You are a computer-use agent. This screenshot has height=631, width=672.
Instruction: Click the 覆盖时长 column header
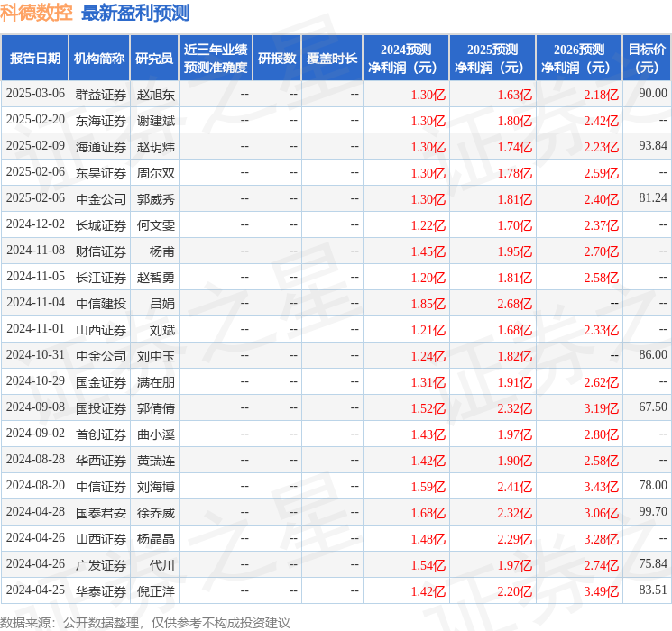pyautogui.click(x=331, y=59)
